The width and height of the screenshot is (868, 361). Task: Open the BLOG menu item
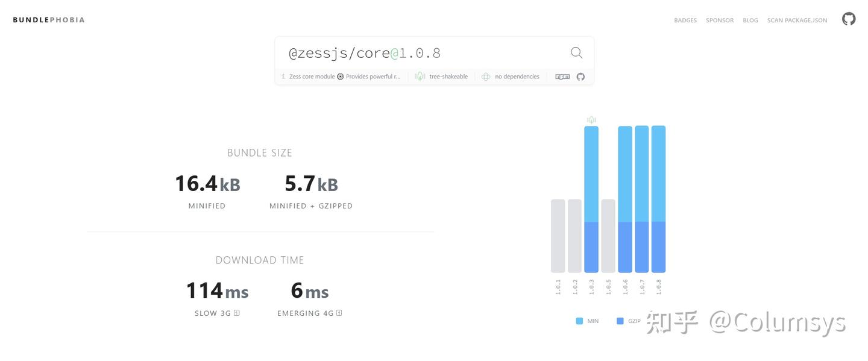[x=750, y=20]
